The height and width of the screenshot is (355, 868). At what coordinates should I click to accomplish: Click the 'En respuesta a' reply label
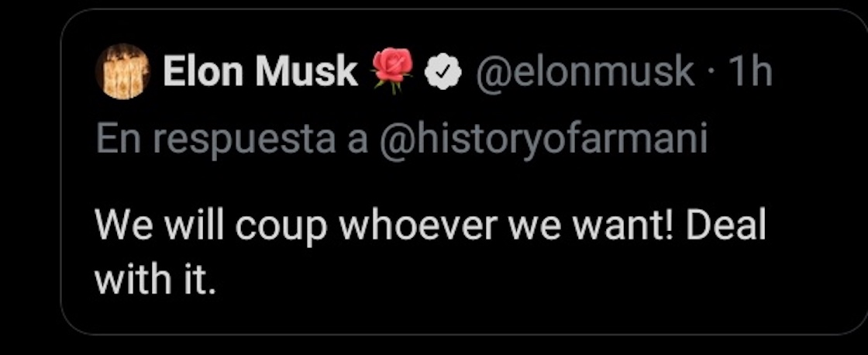231,140
